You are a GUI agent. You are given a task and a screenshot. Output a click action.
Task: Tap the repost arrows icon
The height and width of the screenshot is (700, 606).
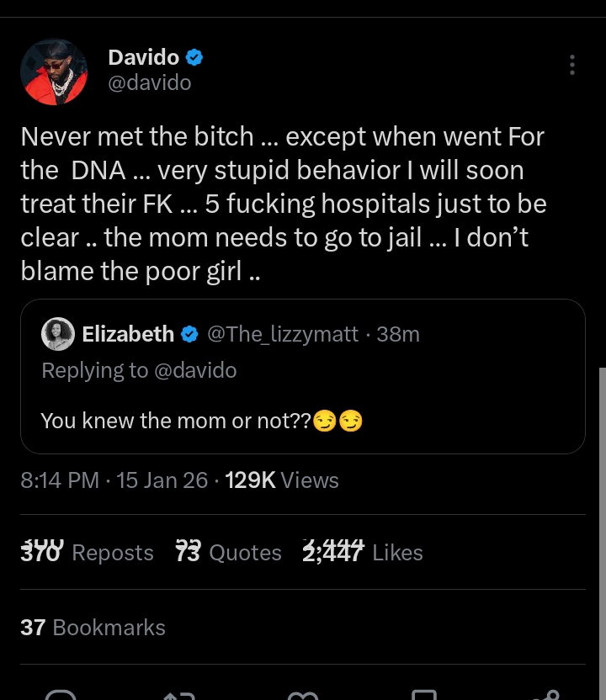179,695
